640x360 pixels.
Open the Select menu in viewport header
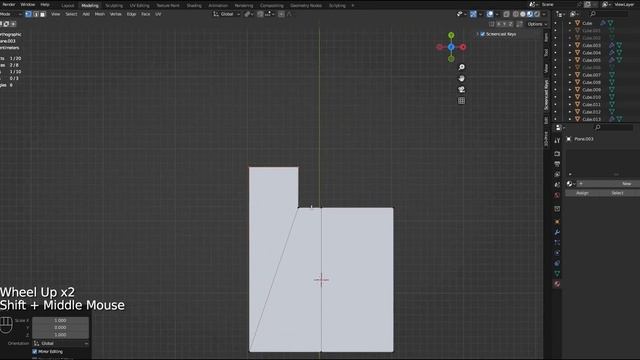click(71, 14)
